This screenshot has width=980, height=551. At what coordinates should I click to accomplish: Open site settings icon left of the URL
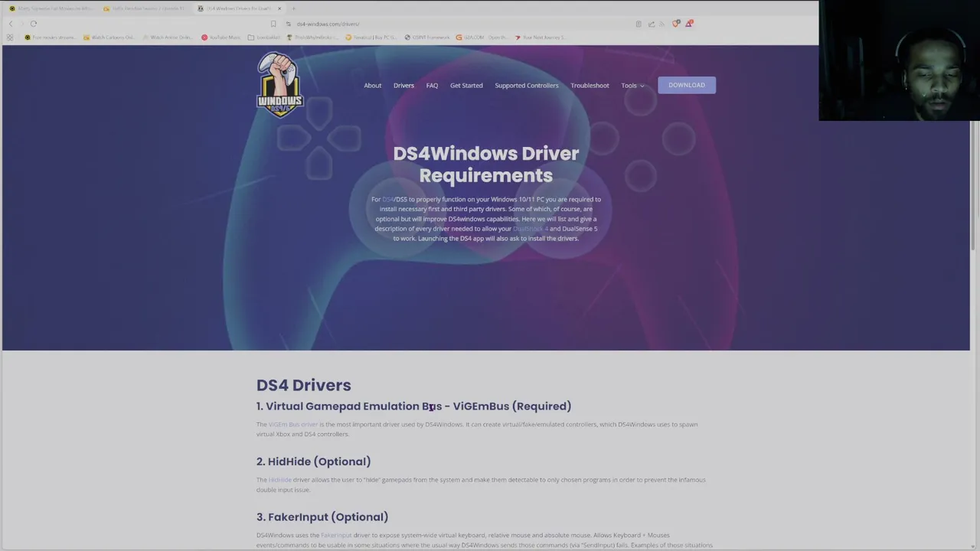pos(288,24)
